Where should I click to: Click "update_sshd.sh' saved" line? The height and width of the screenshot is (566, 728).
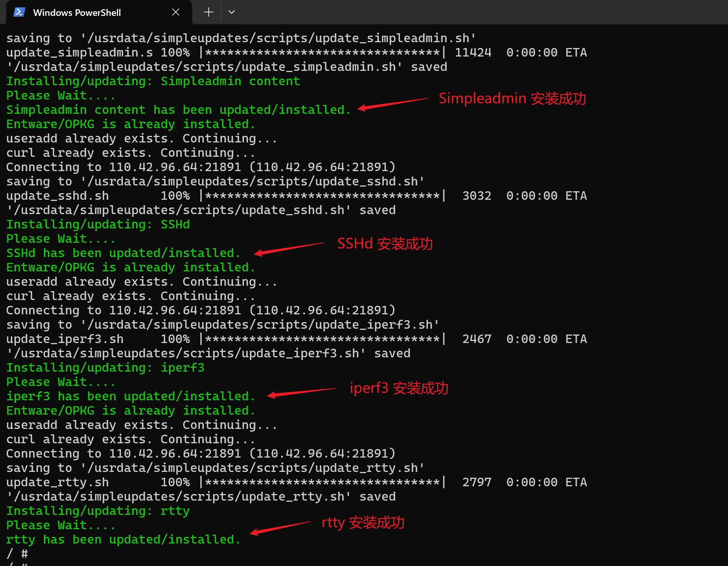201,210
